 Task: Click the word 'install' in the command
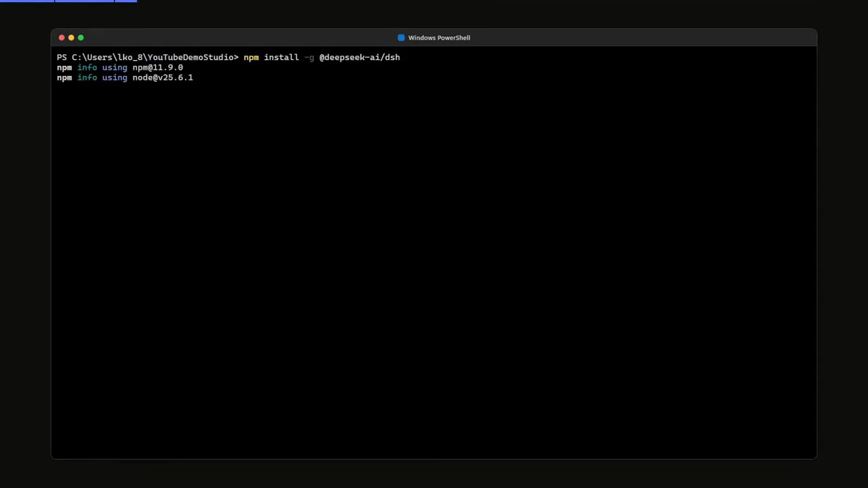coord(281,57)
